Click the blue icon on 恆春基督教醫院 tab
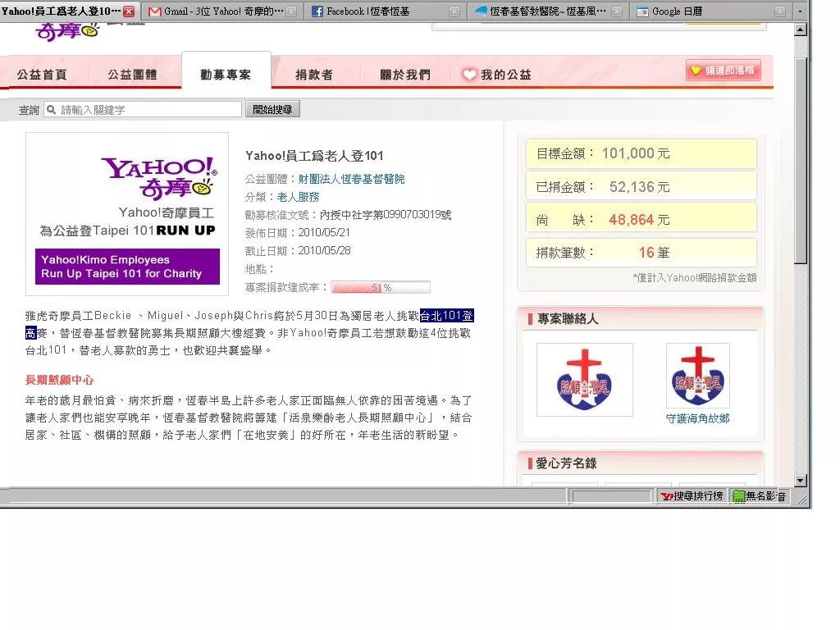 (481, 11)
